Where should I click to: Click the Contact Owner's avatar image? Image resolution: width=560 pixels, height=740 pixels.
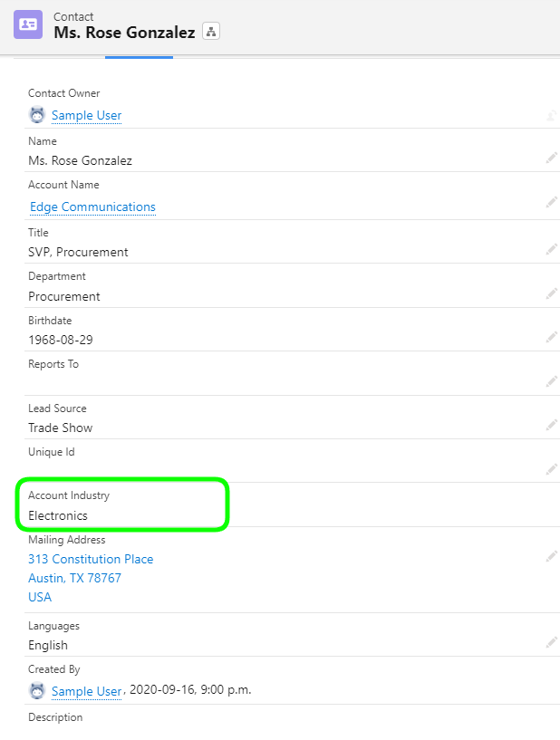(35, 115)
